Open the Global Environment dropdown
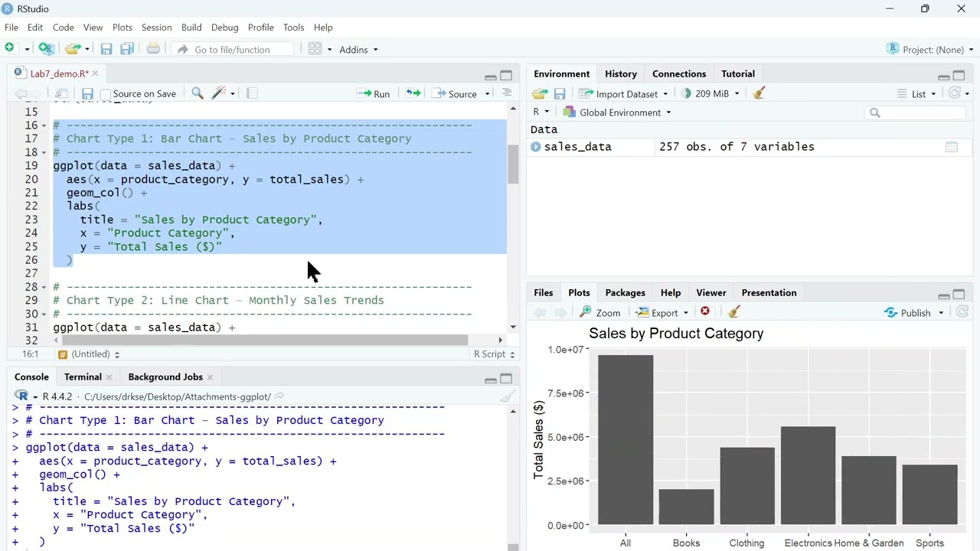The image size is (980, 551). tap(617, 112)
